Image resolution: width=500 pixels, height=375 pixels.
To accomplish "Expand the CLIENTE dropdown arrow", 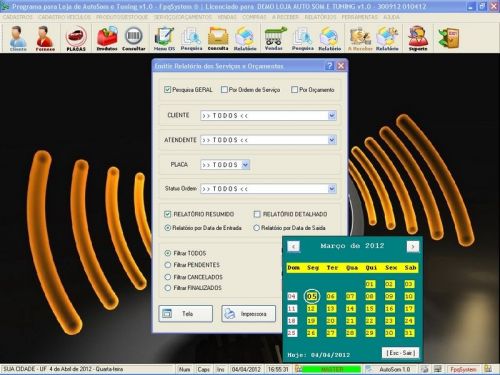I will click(x=332, y=115).
